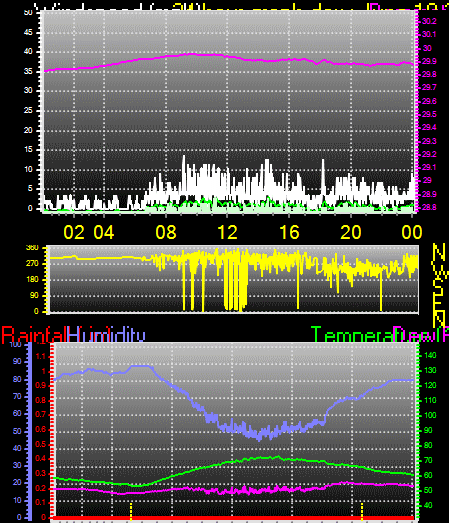Select the blue 60 humidity axis value
The width and height of the screenshot is (449, 523).
pos(17,414)
